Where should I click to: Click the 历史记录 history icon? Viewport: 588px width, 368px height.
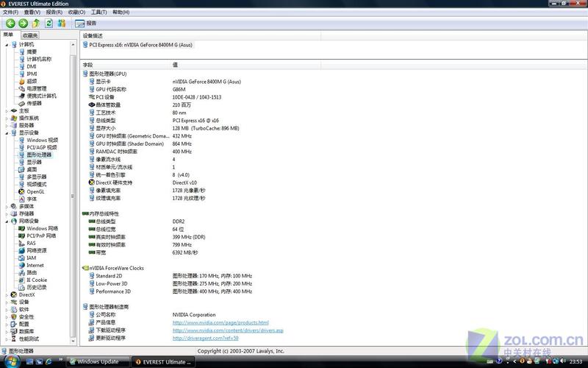pos(22,287)
